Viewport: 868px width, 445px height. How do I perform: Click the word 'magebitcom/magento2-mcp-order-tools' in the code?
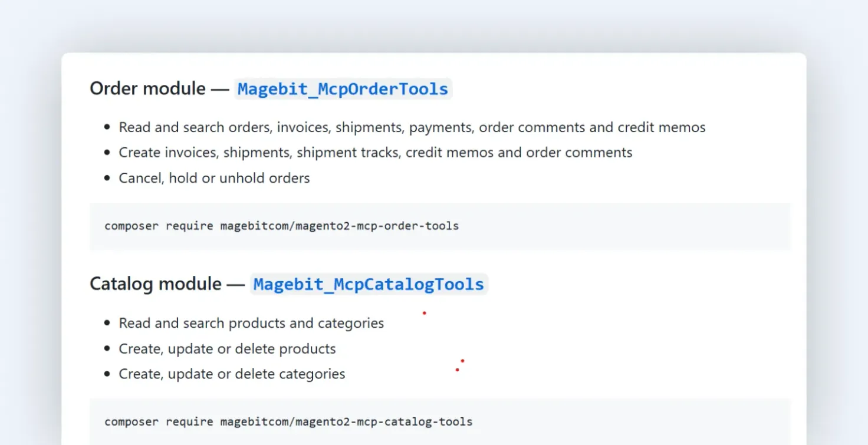(x=340, y=226)
